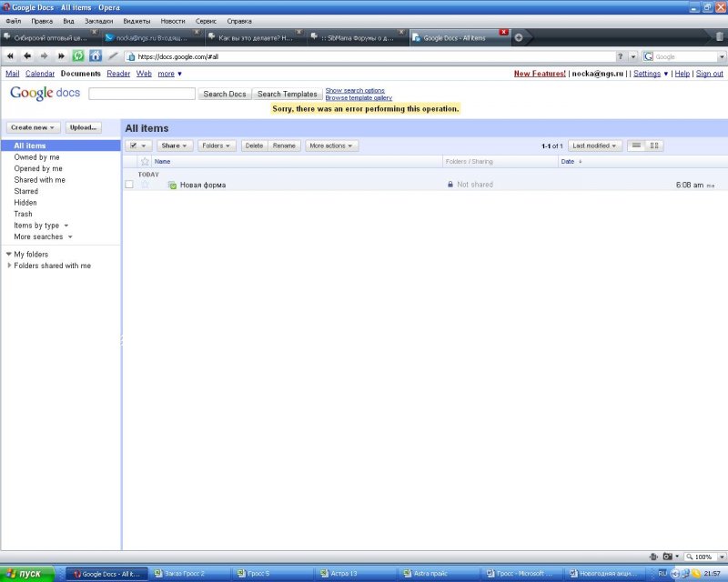Click the yellow phone tray icon
The height and width of the screenshot is (582, 728).
tap(696, 574)
